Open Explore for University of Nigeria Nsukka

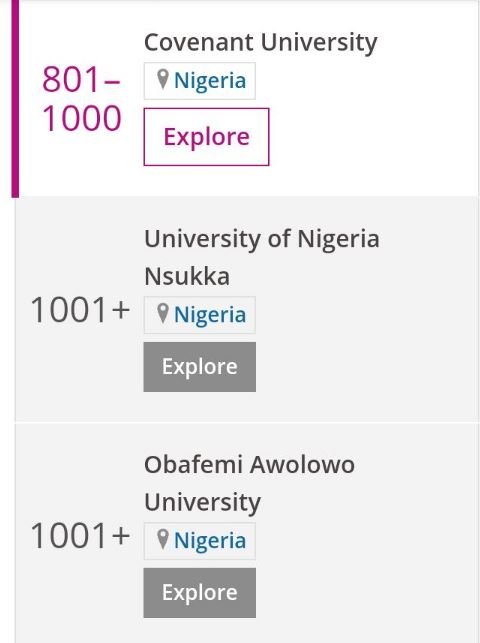[200, 367]
